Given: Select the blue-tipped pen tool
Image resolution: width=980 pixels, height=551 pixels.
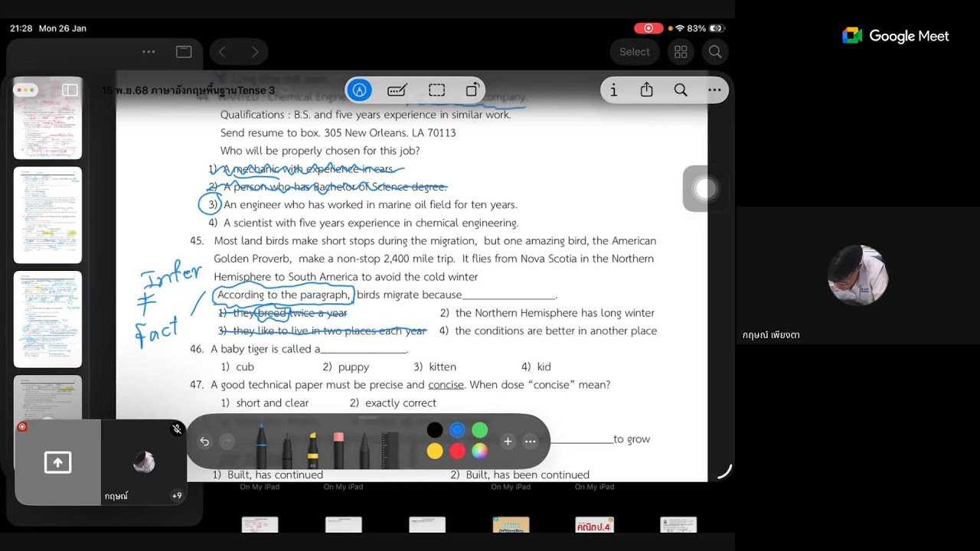Looking at the screenshot, I should pos(261,445).
